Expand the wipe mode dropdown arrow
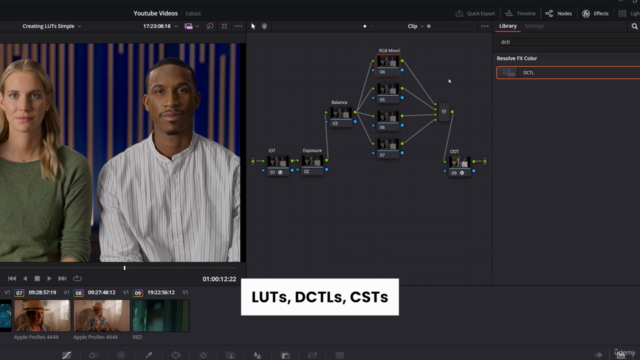This screenshot has width=640, height=360. click(x=197, y=26)
